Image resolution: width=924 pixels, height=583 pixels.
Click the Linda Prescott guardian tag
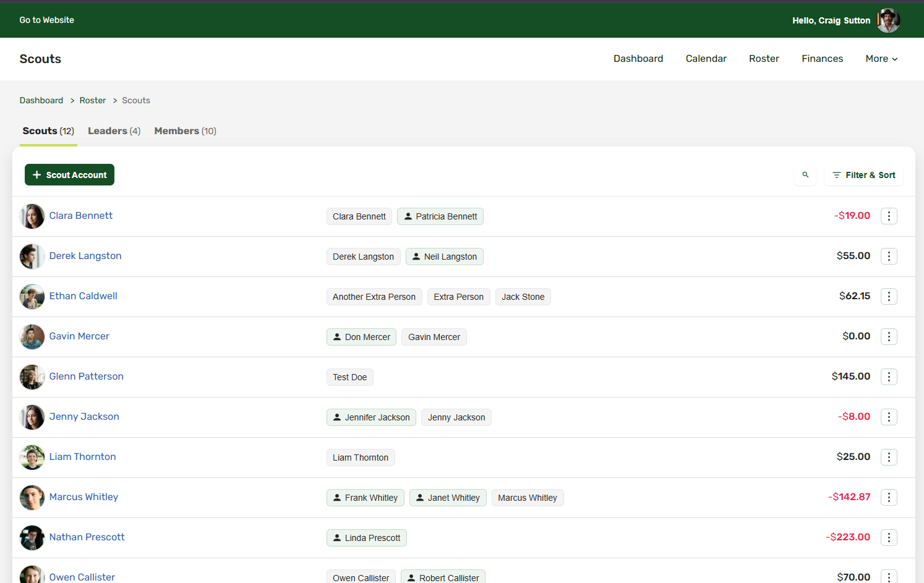coord(367,538)
